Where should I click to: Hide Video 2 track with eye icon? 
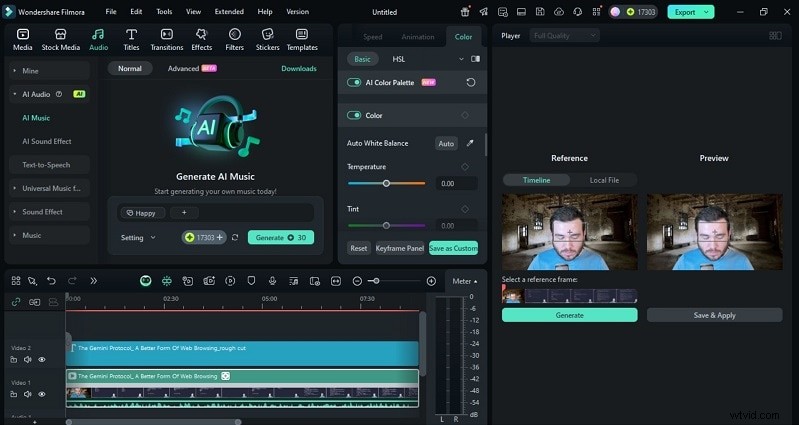click(x=42, y=360)
